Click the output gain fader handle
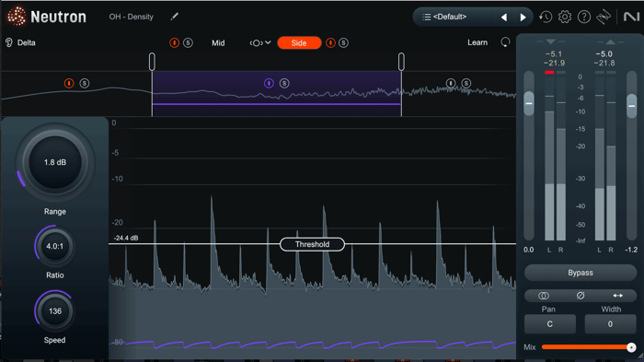This screenshot has height=362, width=644. click(632, 106)
